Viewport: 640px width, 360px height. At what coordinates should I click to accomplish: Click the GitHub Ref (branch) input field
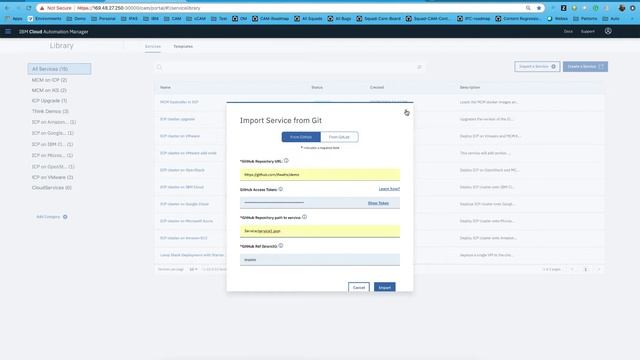click(x=320, y=260)
